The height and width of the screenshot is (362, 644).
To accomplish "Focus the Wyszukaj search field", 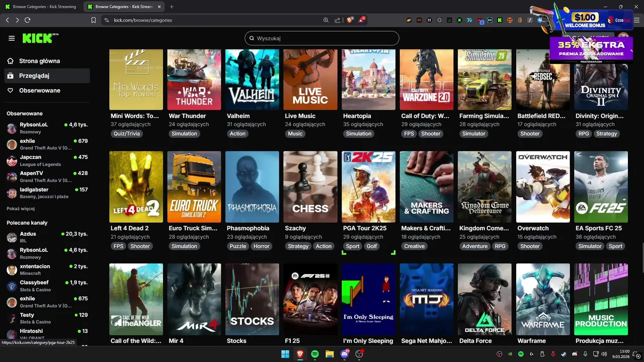I will coord(322,38).
